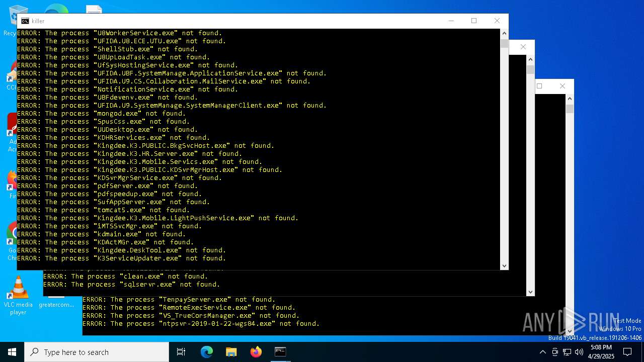Click the killer window title text
The height and width of the screenshot is (362, 644).
pyautogui.click(x=38, y=21)
